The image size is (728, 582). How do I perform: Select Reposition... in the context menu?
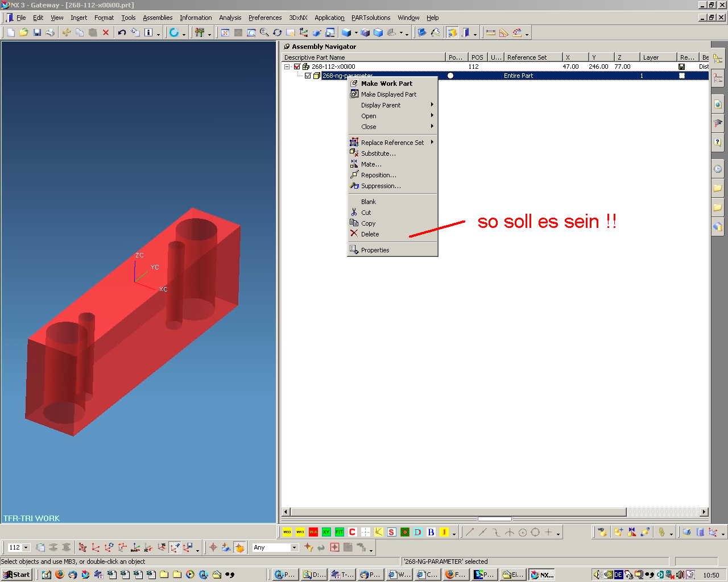pyautogui.click(x=392, y=175)
